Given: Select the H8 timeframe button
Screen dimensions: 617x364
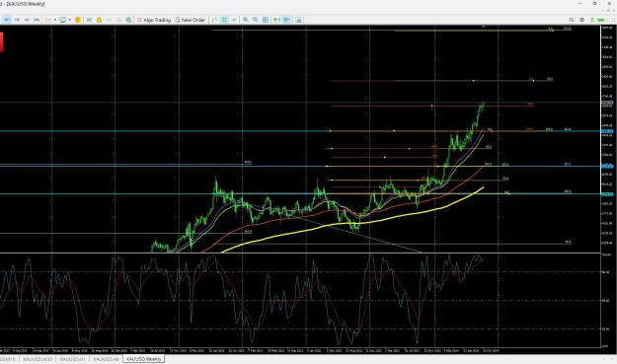Looking at the screenshot, I should pos(17,20).
